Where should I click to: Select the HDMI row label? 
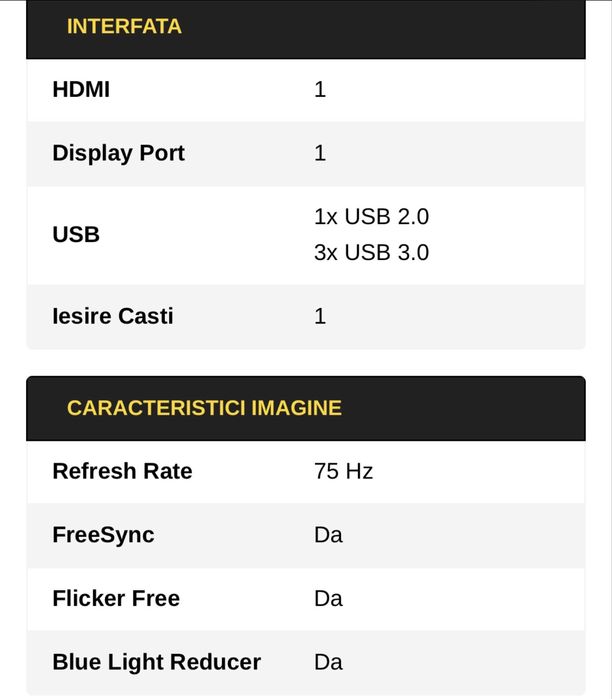tap(81, 90)
